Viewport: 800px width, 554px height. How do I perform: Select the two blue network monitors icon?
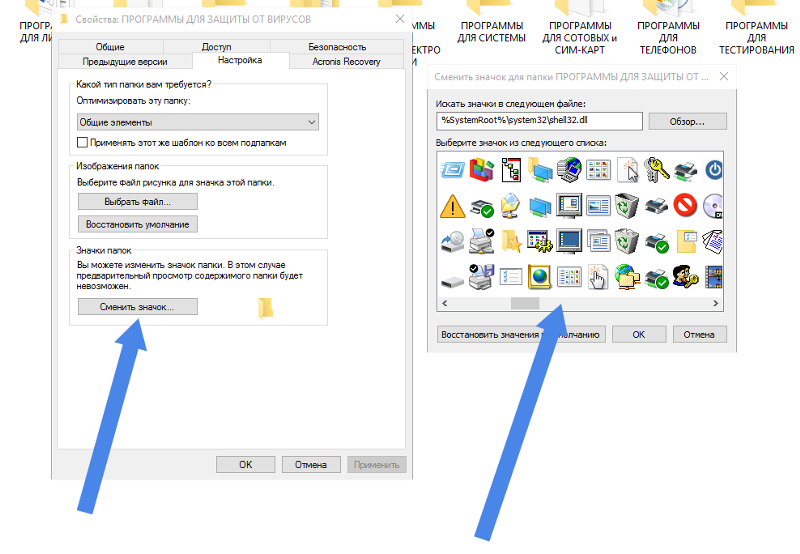(x=540, y=206)
